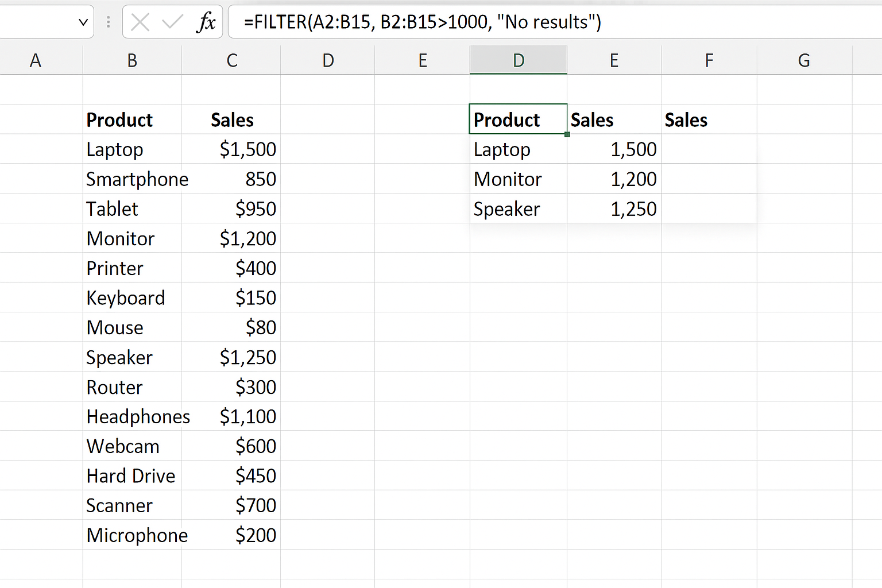The image size is (882, 588).
Task: Click the $600 sales value
Action: (256, 446)
